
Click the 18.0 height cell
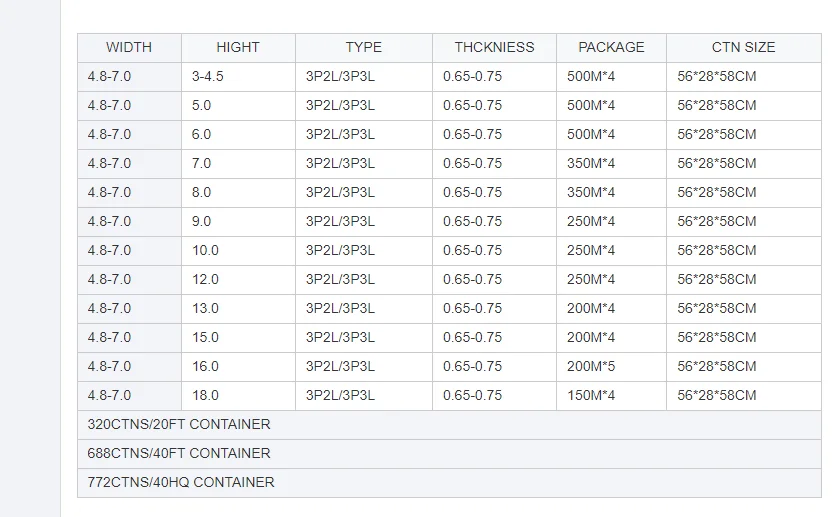tap(205, 395)
